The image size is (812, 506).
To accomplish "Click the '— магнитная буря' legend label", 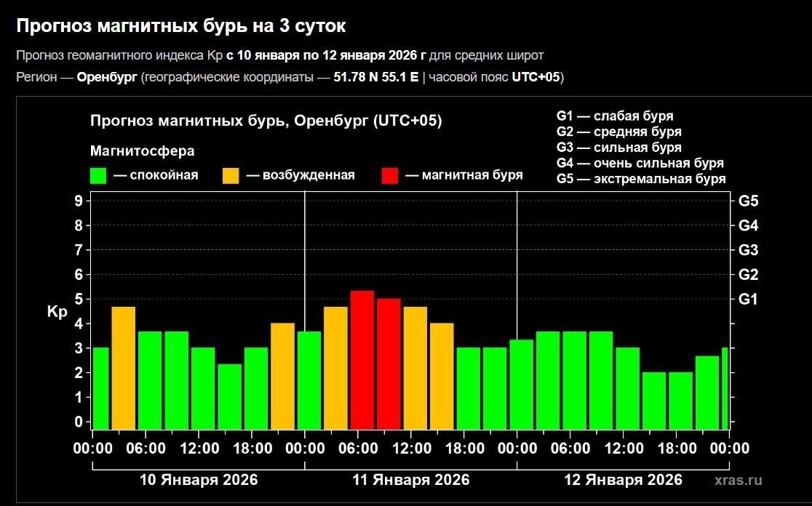I will click(x=464, y=175).
